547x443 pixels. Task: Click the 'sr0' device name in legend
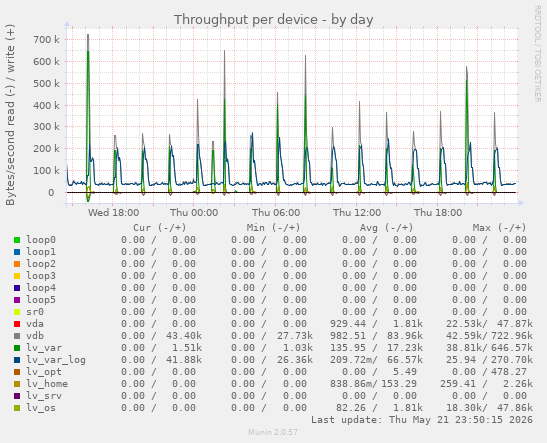click(35, 312)
